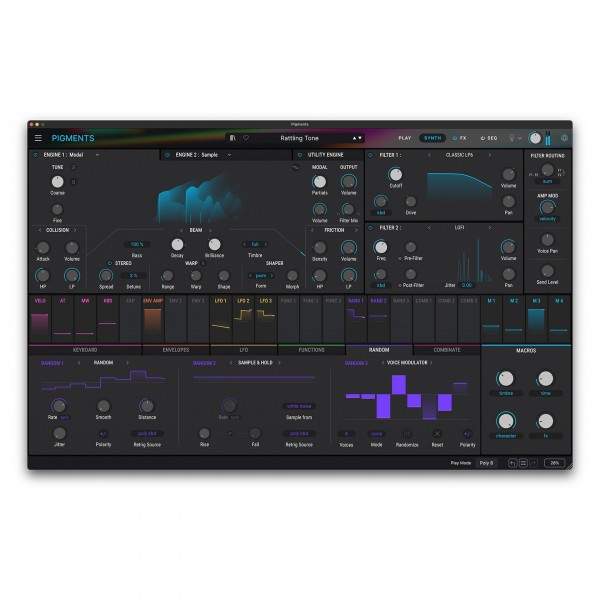600x600 pixels.
Task: Open the PLAY view
Action: pyautogui.click(x=404, y=138)
